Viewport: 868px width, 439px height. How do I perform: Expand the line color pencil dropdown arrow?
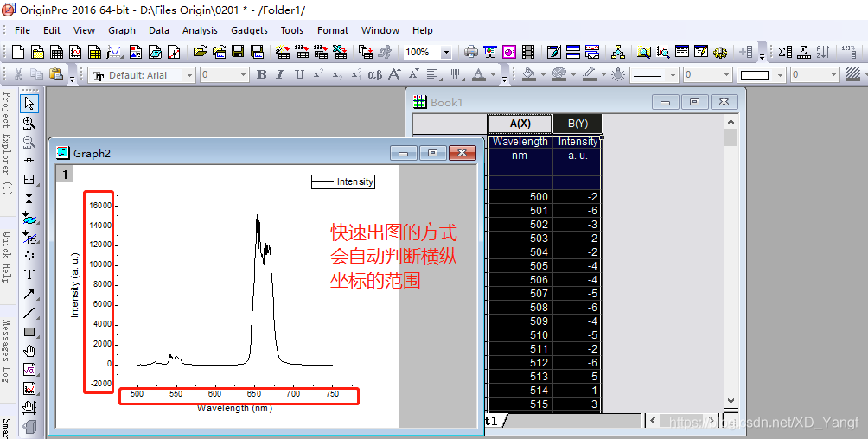click(604, 74)
